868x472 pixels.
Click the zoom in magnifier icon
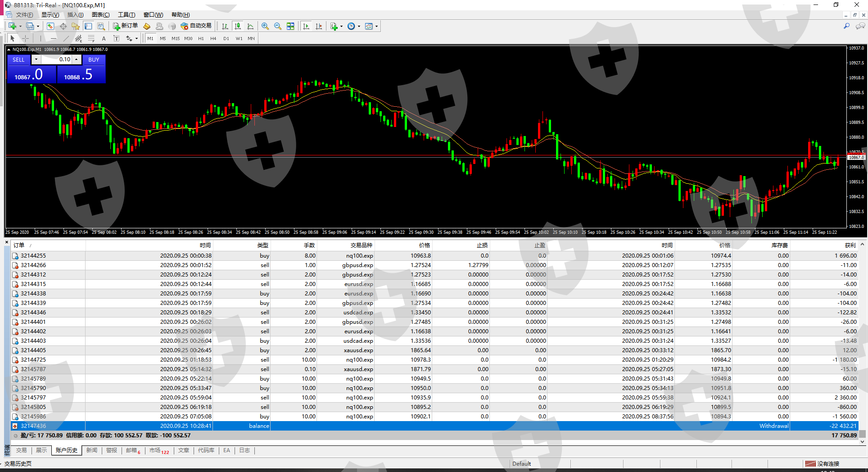coord(265,26)
